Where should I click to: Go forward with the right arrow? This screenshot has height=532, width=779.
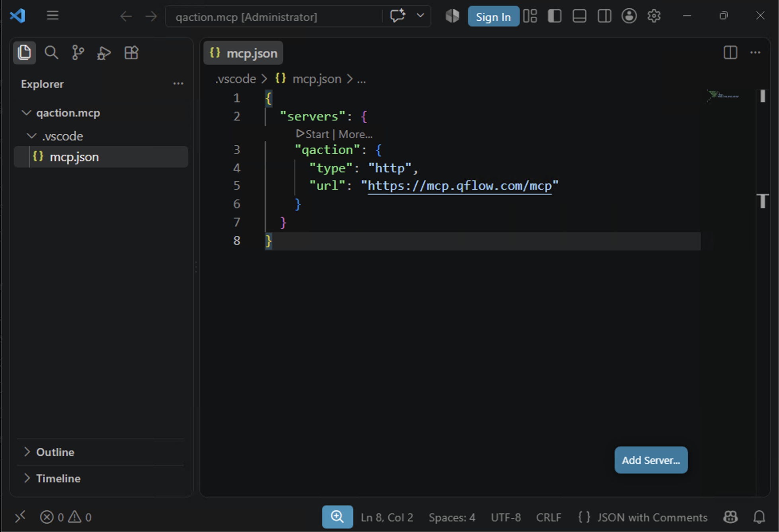[151, 16]
